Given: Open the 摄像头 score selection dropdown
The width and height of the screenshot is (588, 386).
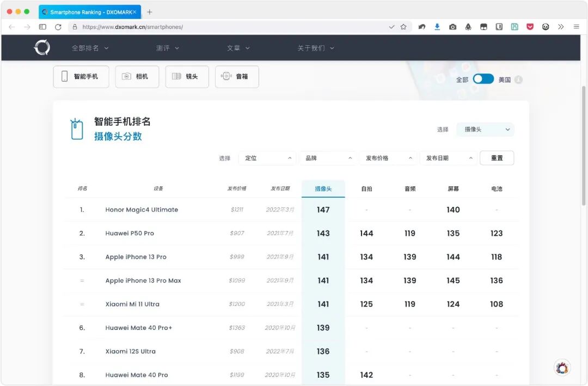Looking at the screenshot, I should point(485,130).
